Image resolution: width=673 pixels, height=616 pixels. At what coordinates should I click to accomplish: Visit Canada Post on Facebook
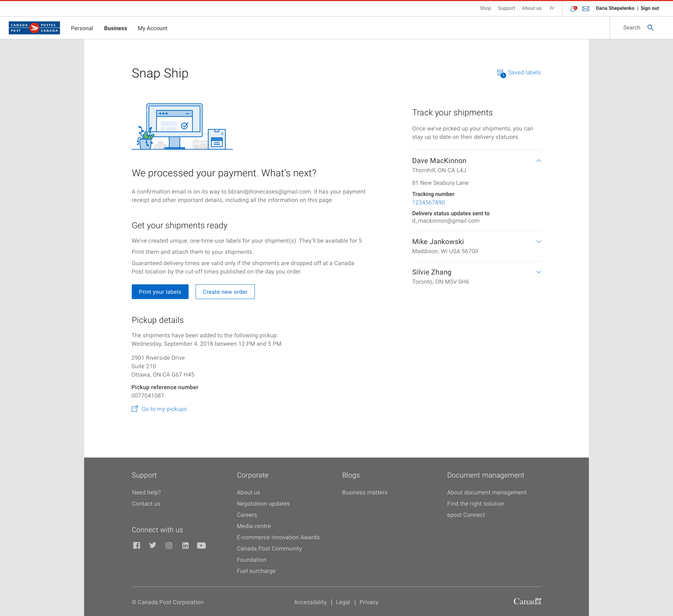pyautogui.click(x=136, y=545)
